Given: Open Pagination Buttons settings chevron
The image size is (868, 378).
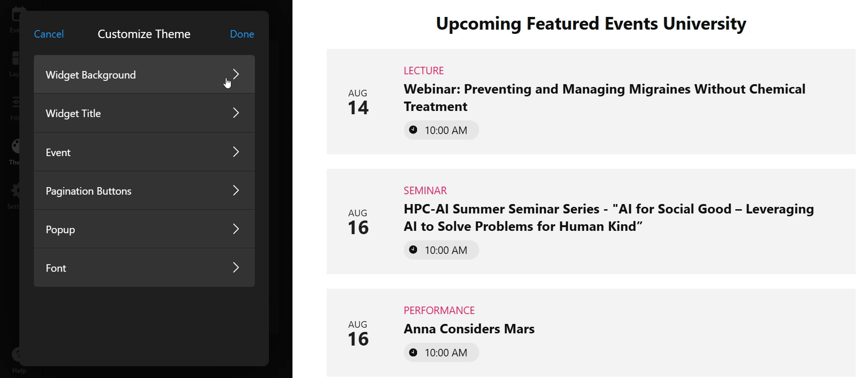Looking at the screenshot, I should 236,190.
